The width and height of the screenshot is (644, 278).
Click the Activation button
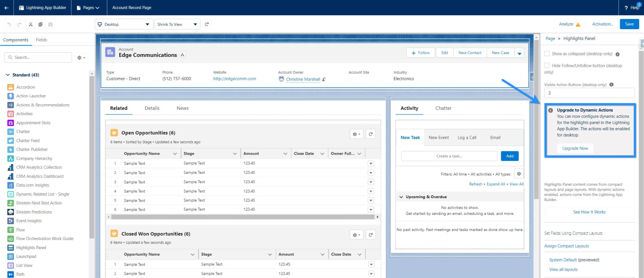point(603,24)
